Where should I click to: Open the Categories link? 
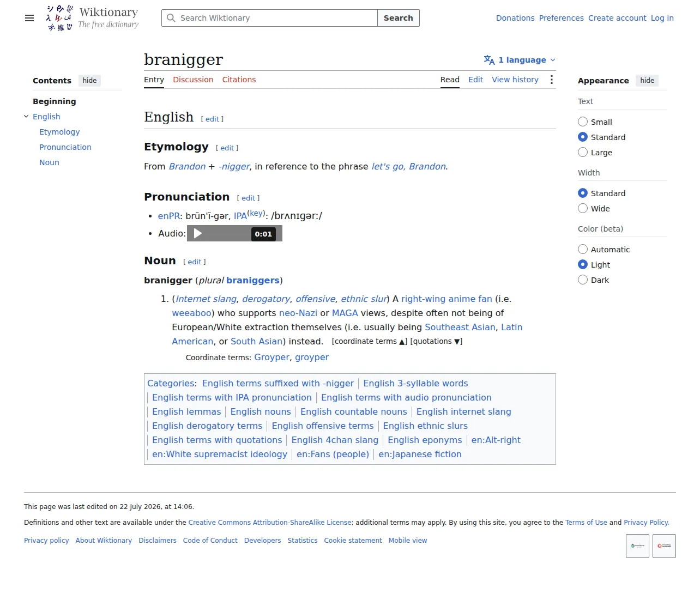tap(171, 383)
